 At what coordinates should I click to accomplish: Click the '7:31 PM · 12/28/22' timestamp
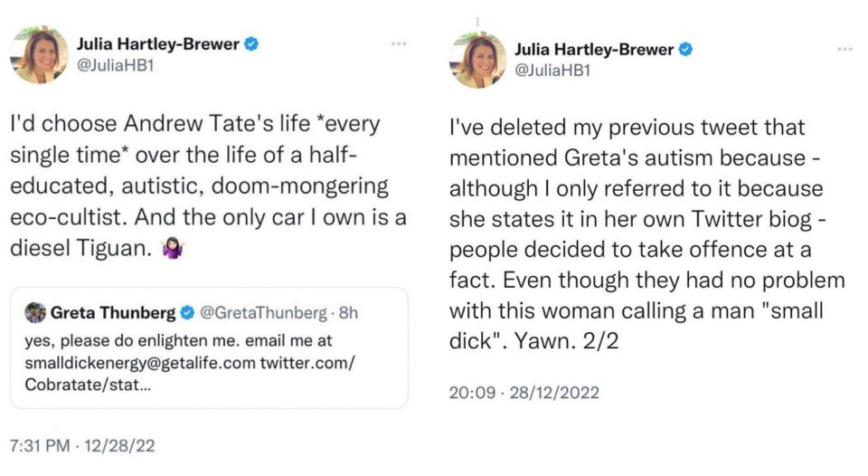tap(84, 446)
